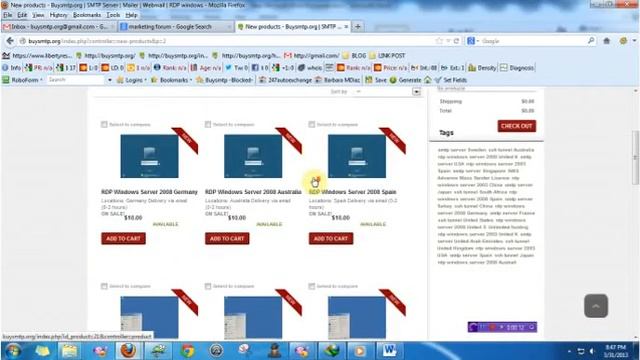Tick compare checkbox of bottom-row last product
This screenshot has height=360, width=640.
(x=311, y=286)
